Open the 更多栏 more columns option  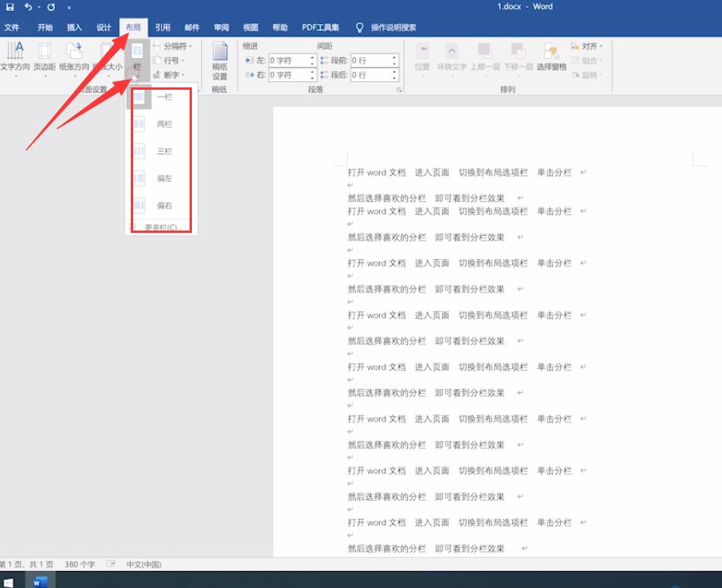click(161, 227)
